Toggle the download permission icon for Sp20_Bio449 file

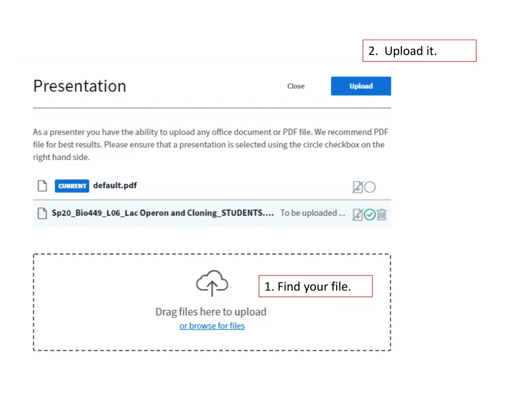pyautogui.click(x=357, y=215)
